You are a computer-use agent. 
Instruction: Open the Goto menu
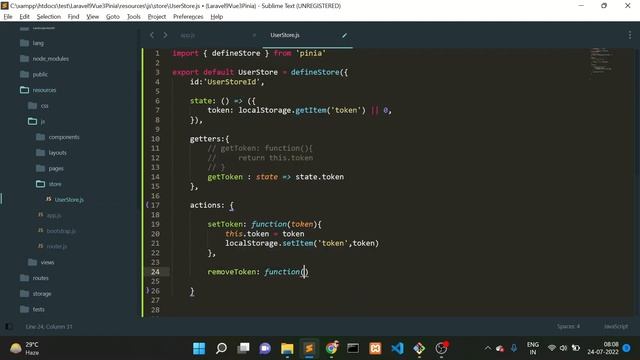113,17
